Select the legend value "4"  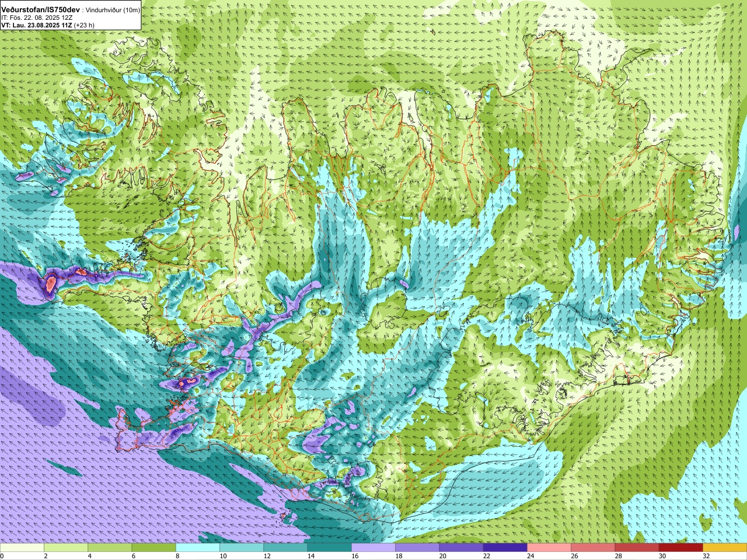[x=89, y=556]
